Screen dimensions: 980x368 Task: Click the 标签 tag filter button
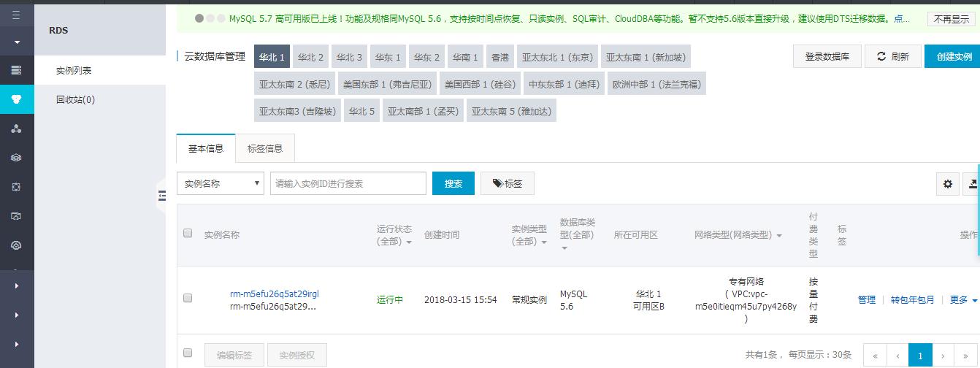pos(508,183)
